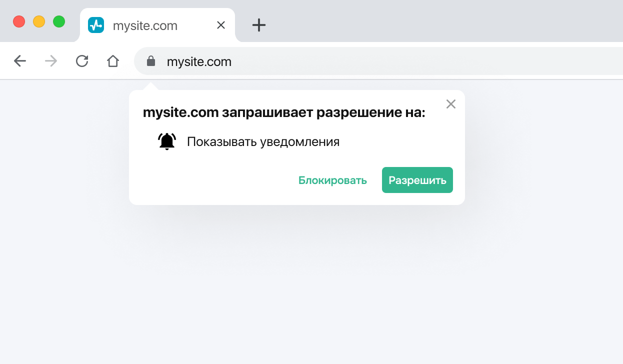623x364 pixels.
Task: Click the forward navigation arrow
Action: (x=51, y=61)
